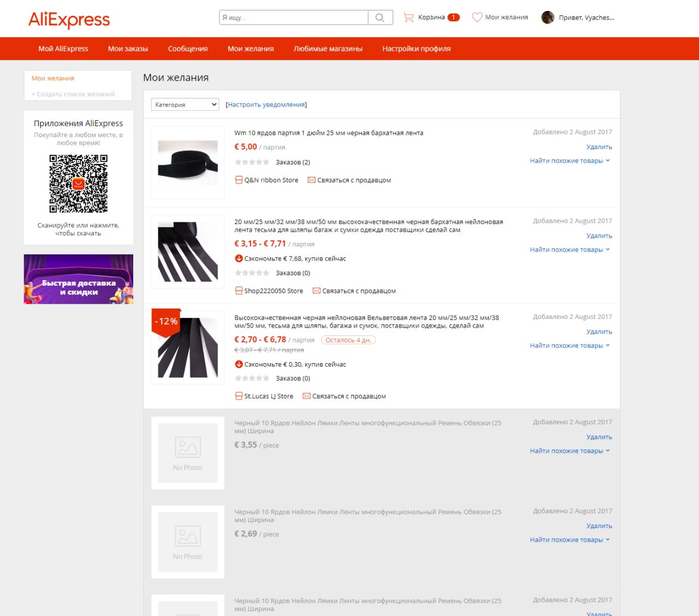Click No Photo thumbnail of €3,55 item
The height and width of the screenshot is (616, 699).
[x=188, y=453]
